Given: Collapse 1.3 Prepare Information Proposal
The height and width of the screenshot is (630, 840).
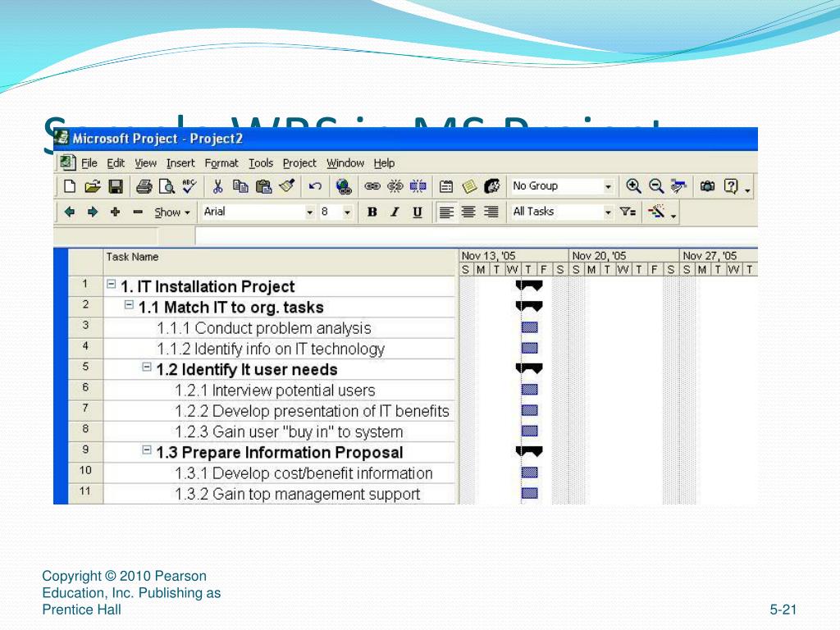Looking at the screenshot, I should [x=146, y=450].
